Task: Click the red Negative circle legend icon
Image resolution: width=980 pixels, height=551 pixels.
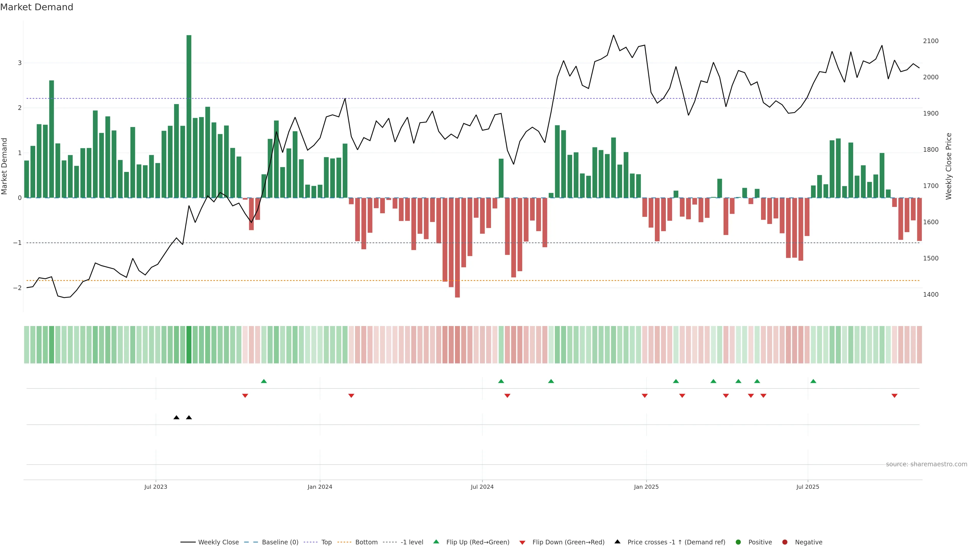Action: [x=785, y=542]
